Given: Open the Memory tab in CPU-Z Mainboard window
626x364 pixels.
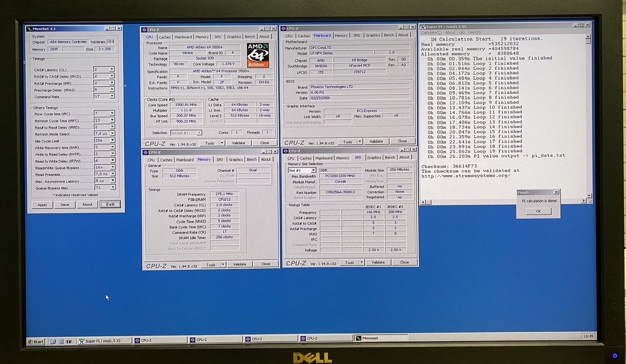Looking at the screenshot, I should (341, 35).
